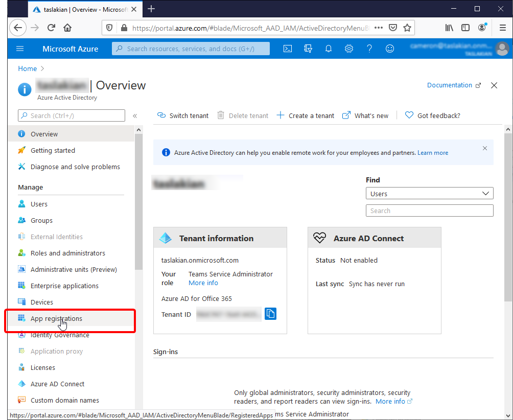Show site security padlock info
This screenshot has height=420, width=513.
pyautogui.click(x=124, y=28)
